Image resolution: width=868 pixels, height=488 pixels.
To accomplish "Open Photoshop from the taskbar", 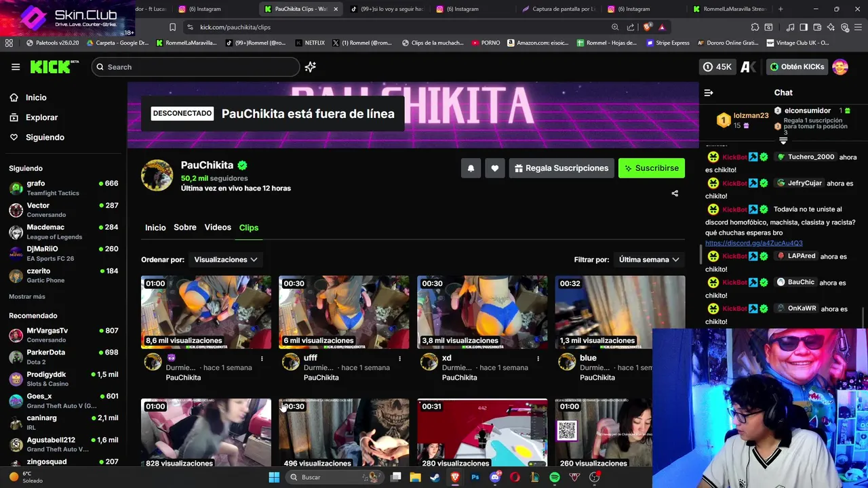I will pos(475,477).
